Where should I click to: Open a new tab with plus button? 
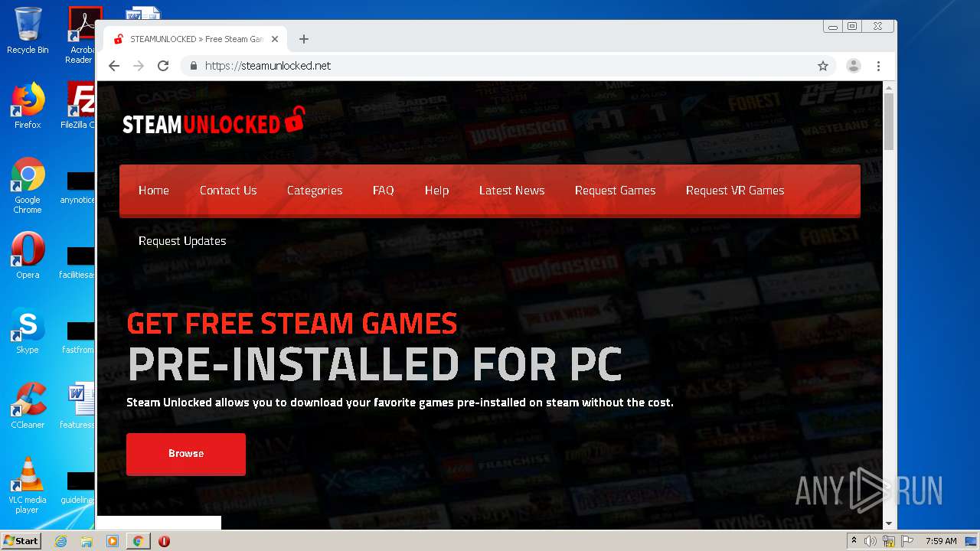[x=304, y=39]
